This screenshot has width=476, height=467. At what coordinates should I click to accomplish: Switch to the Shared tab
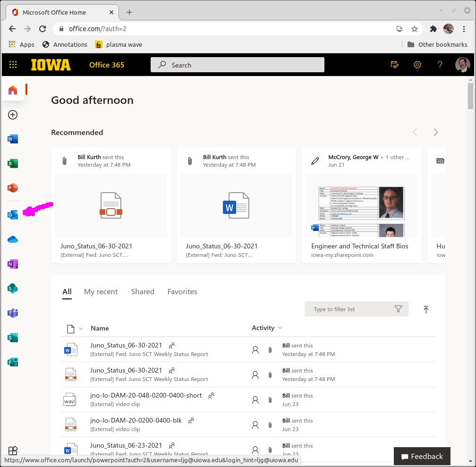click(x=143, y=292)
